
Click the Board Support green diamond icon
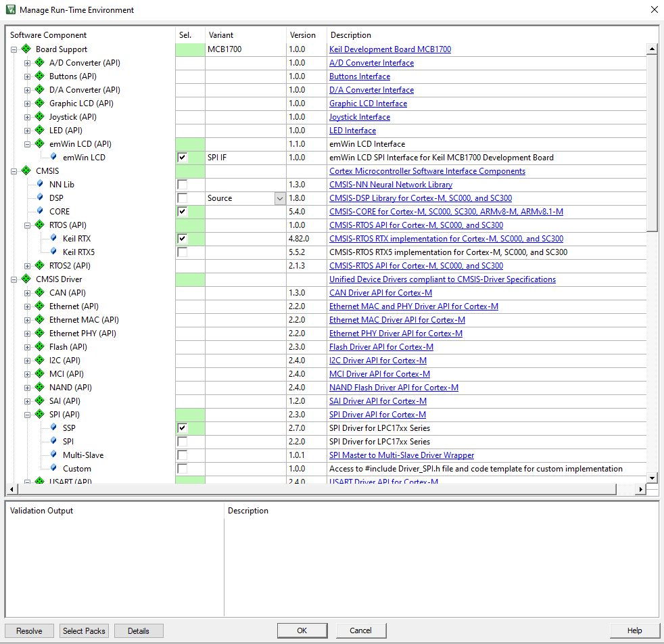(x=26, y=49)
